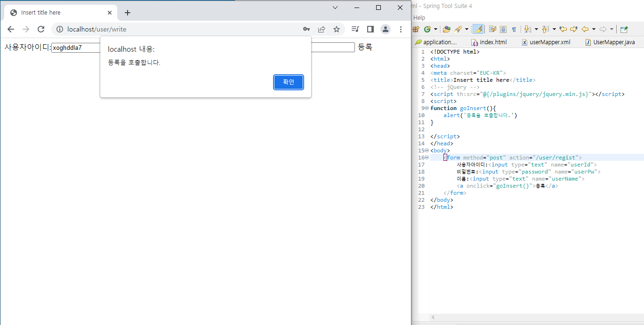Go to Previous Annotation icon
Image resolution: width=644 pixels, height=325 pixels.
tap(545, 29)
